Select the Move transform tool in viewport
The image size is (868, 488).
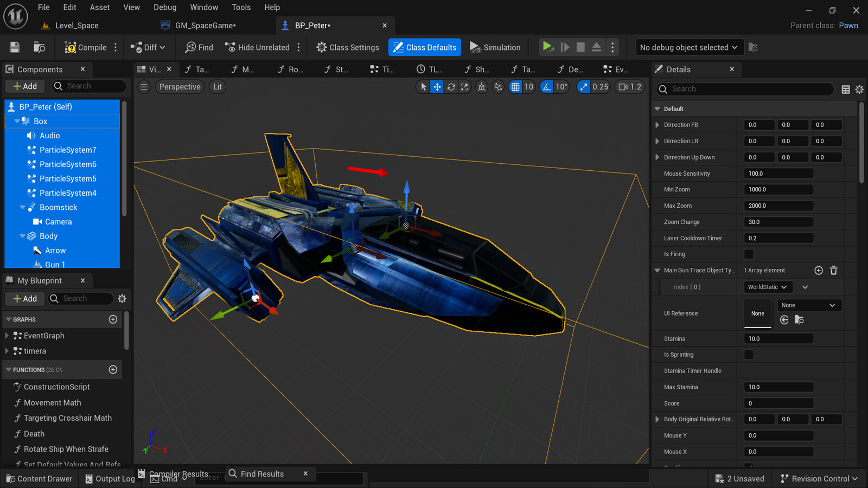click(x=437, y=87)
